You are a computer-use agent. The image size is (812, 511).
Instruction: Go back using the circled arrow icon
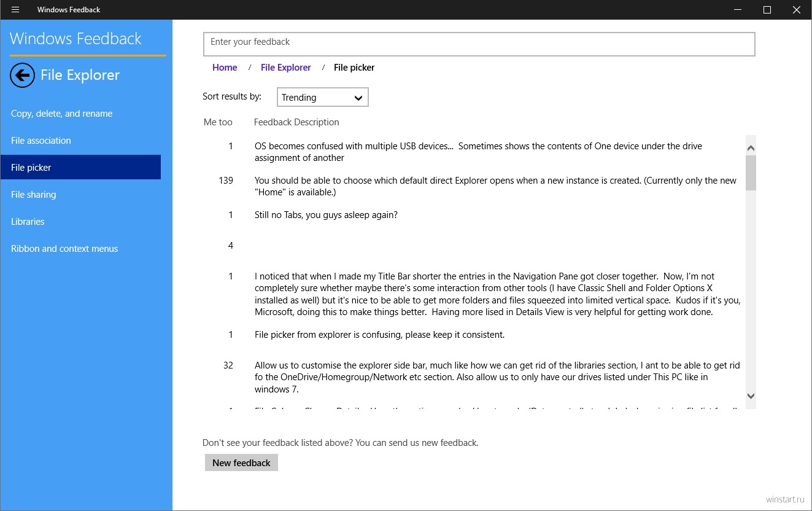point(22,75)
